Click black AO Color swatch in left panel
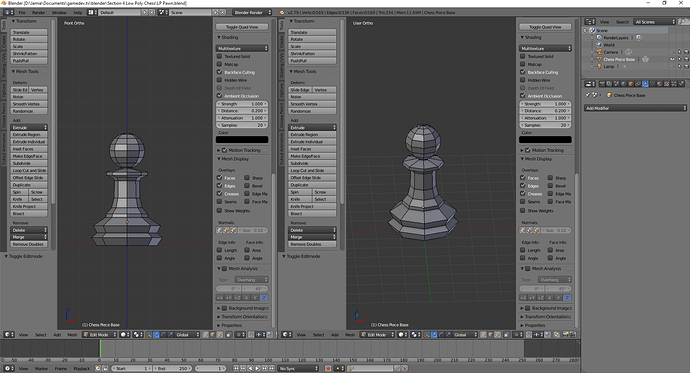 tap(242, 139)
